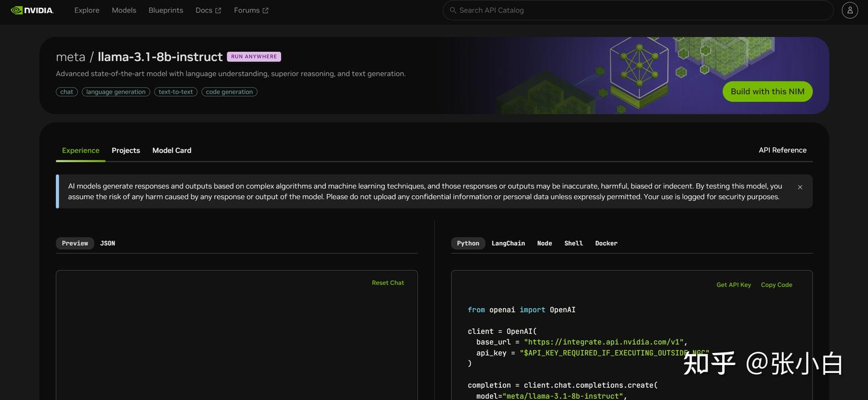Dismiss the AI models disclaimer banner
The image size is (868, 400).
point(800,187)
